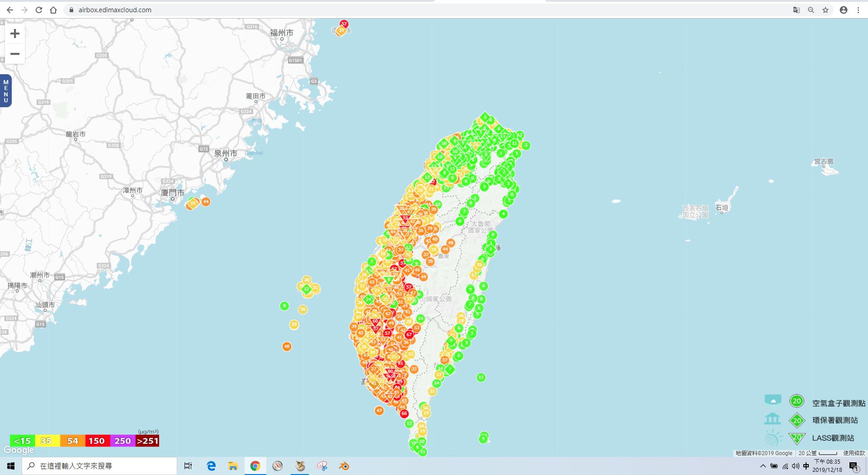
Task: Click the orange 48 sensor in the strait
Action: (x=287, y=347)
